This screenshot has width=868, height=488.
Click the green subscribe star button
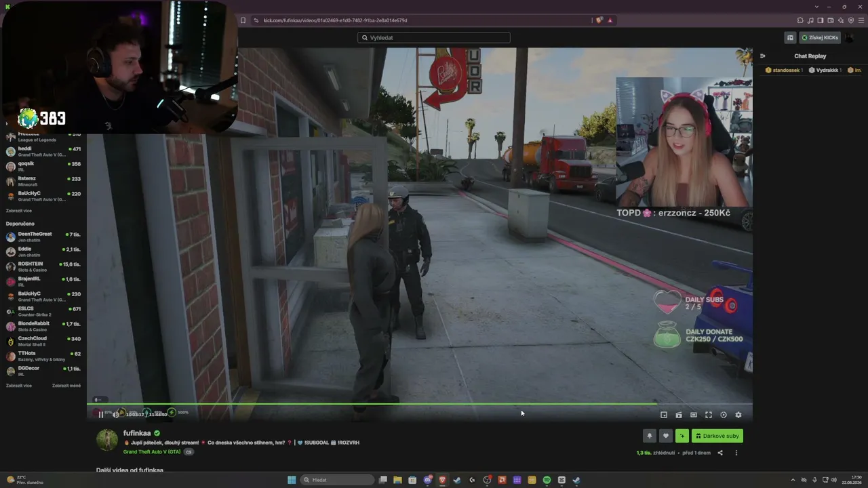point(682,436)
